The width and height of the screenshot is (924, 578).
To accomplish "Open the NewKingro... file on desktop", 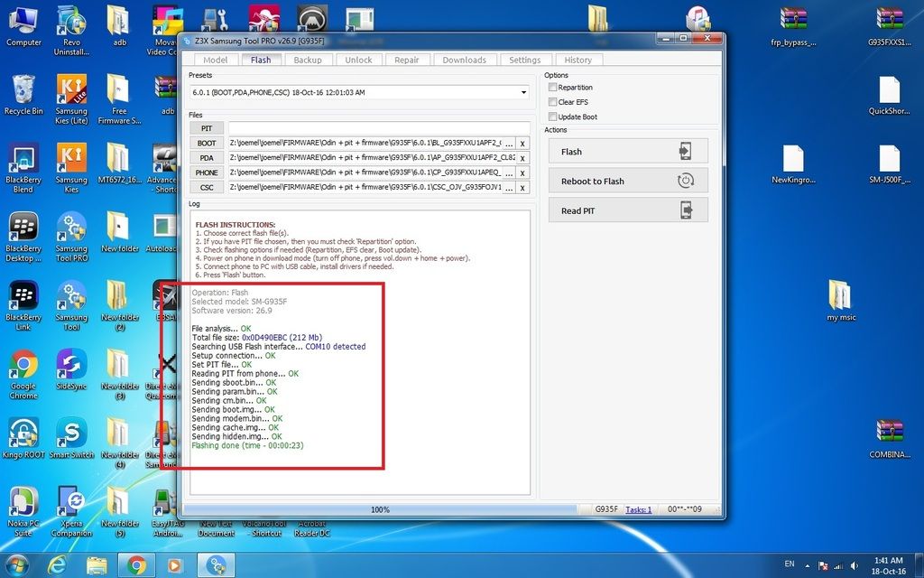I will point(793,164).
